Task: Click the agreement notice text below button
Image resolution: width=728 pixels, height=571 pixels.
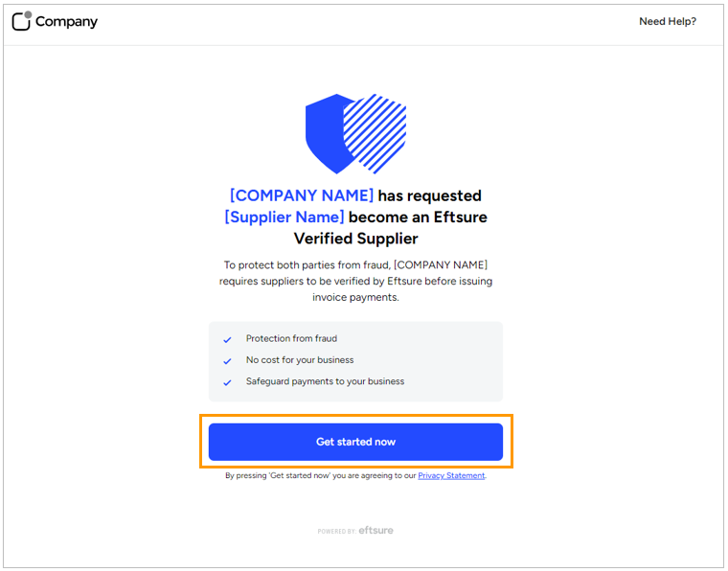Action: click(x=355, y=475)
